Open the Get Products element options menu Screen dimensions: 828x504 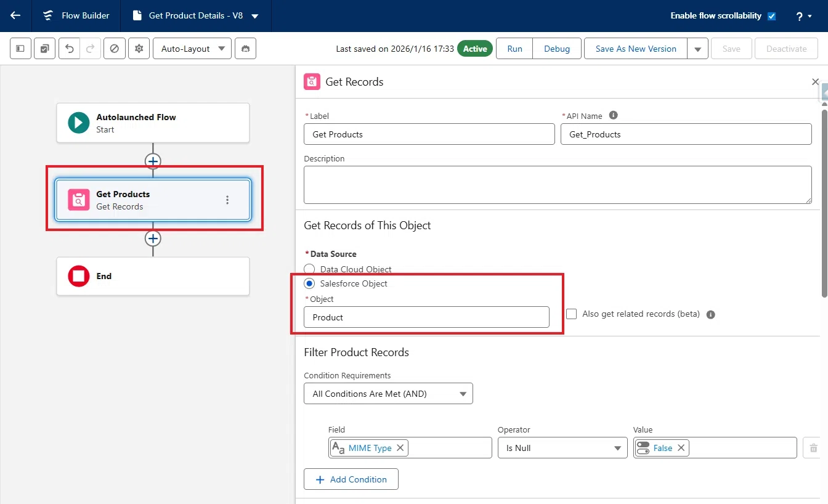tap(227, 200)
